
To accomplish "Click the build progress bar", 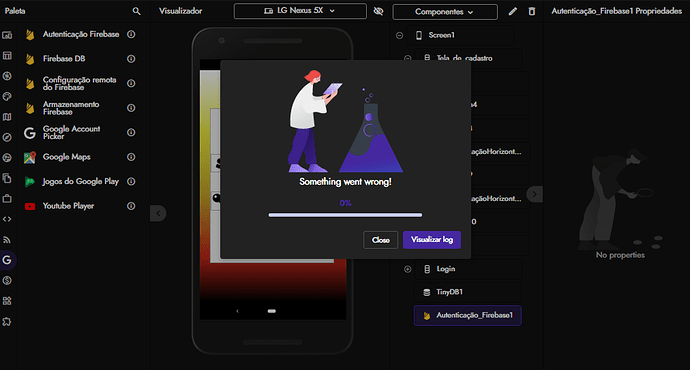I will (x=345, y=215).
